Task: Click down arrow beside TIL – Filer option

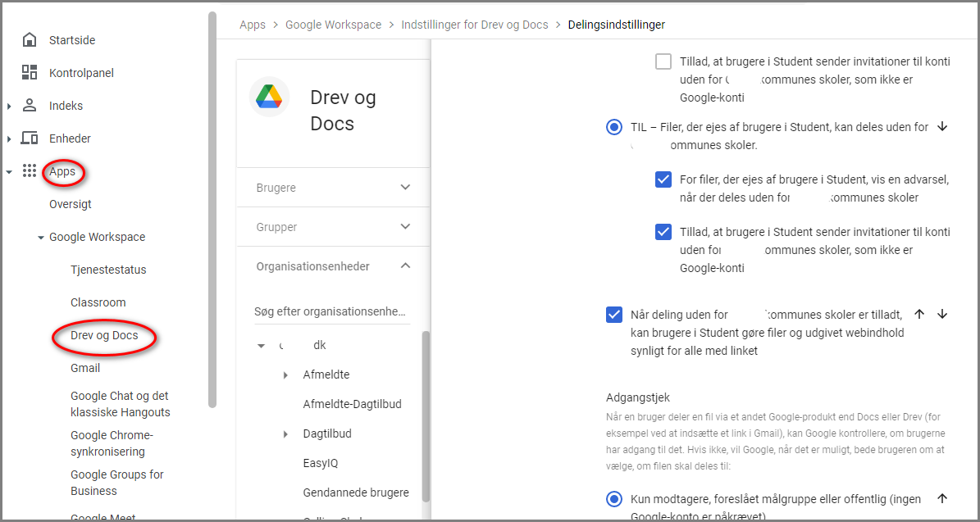Action: 942,127
